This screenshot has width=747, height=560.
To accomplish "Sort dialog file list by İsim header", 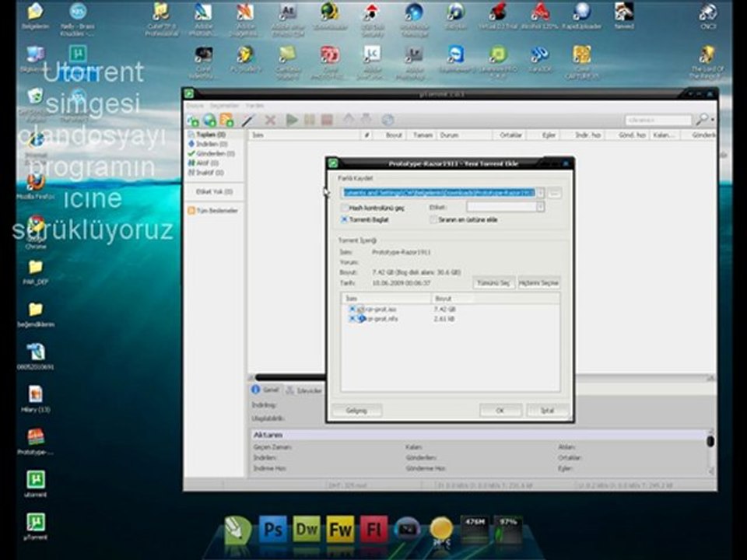I will 387,299.
